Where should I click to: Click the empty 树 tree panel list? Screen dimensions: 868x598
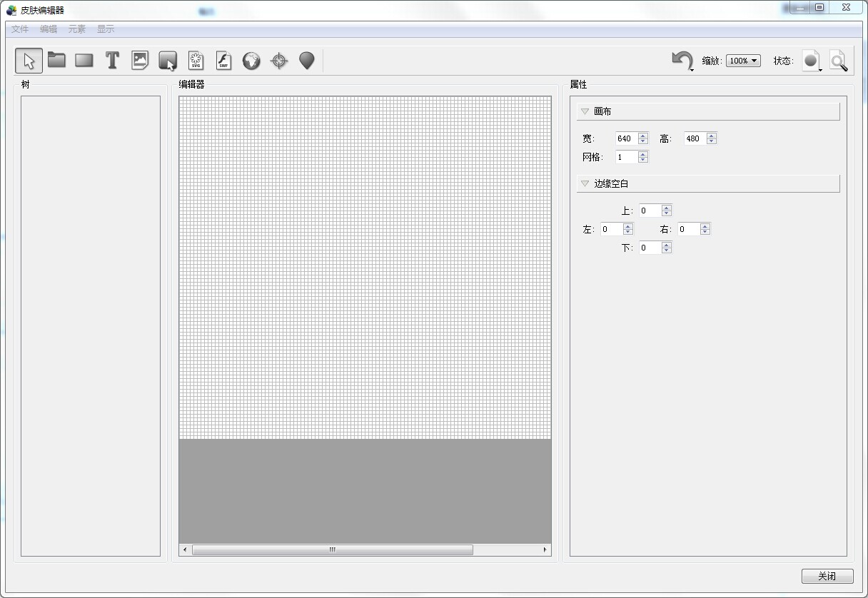[x=91, y=325]
